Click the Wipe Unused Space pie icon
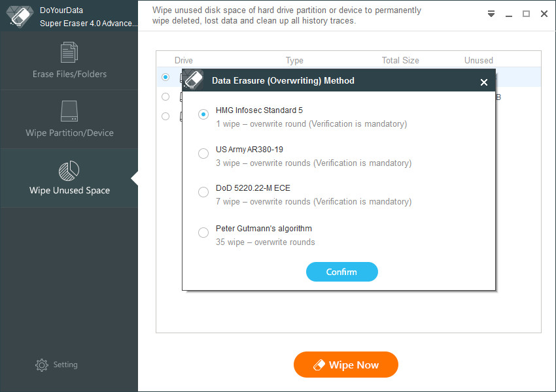Viewport: 556px width, 392px height. pyautogui.click(x=69, y=171)
